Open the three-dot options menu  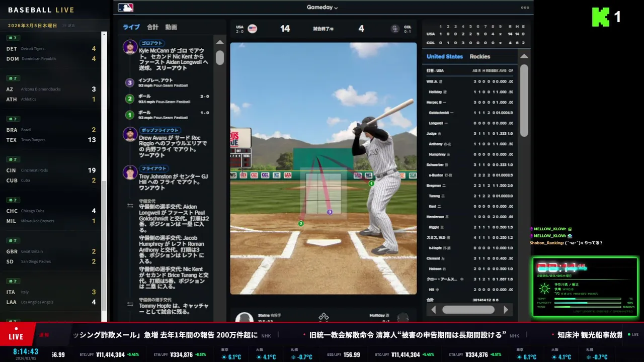tap(525, 8)
